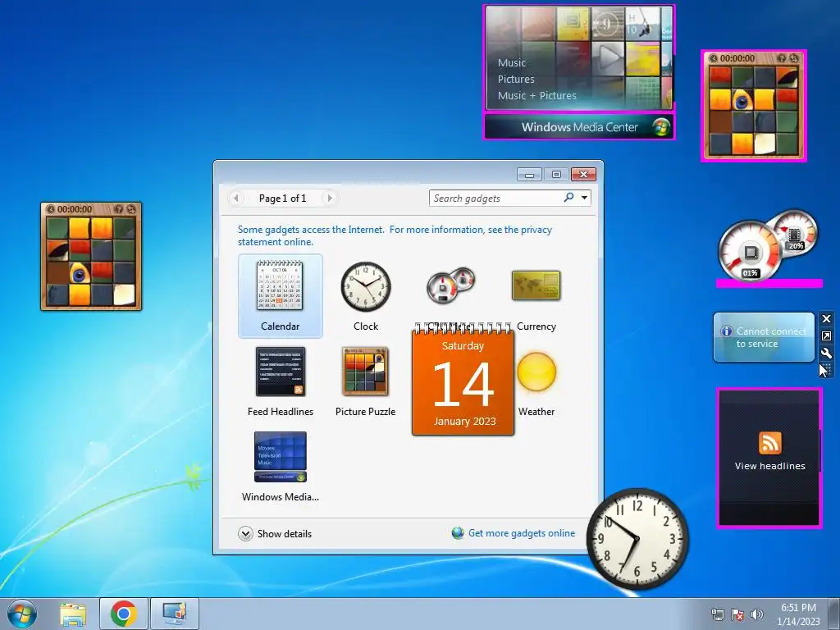Viewport: 840px width, 630px height.
Task: Click the volume speaker tray icon
Action: 756,614
